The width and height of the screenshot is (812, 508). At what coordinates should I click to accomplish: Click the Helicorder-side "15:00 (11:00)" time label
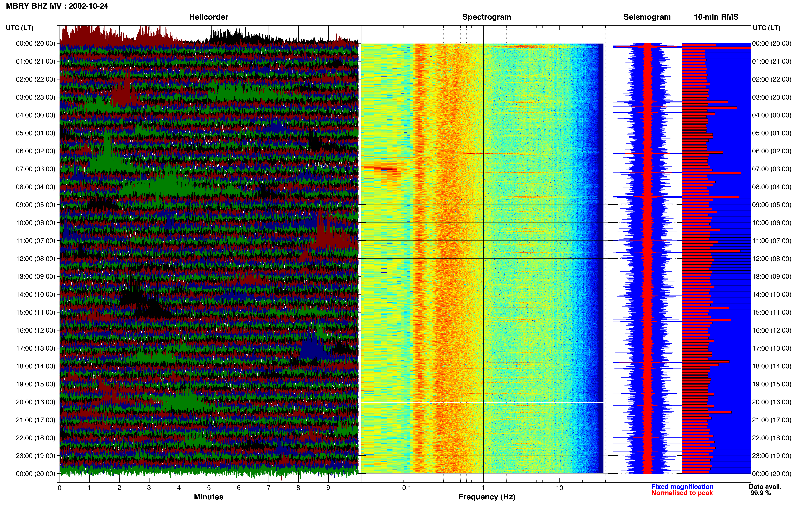click(35, 312)
